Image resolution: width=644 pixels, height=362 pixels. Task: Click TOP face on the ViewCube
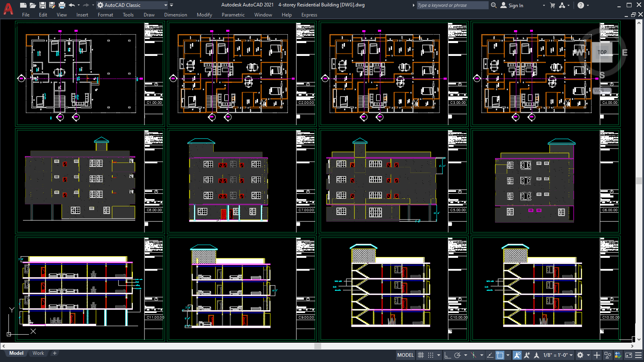click(602, 52)
